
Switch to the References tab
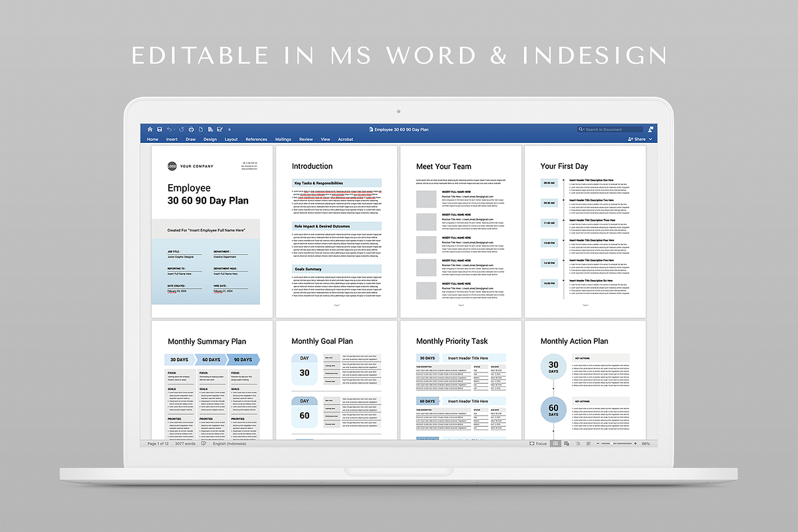pyautogui.click(x=256, y=139)
